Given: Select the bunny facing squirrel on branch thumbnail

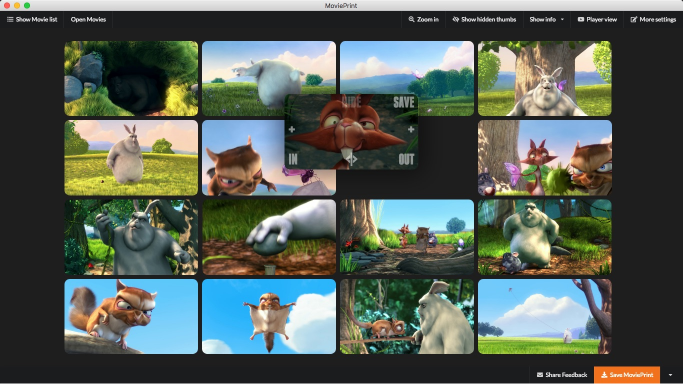Looking at the screenshot, I should point(407,317).
